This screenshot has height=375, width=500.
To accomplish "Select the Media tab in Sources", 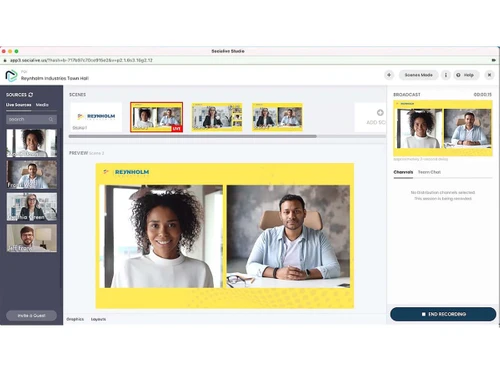I will [x=42, y=105].
